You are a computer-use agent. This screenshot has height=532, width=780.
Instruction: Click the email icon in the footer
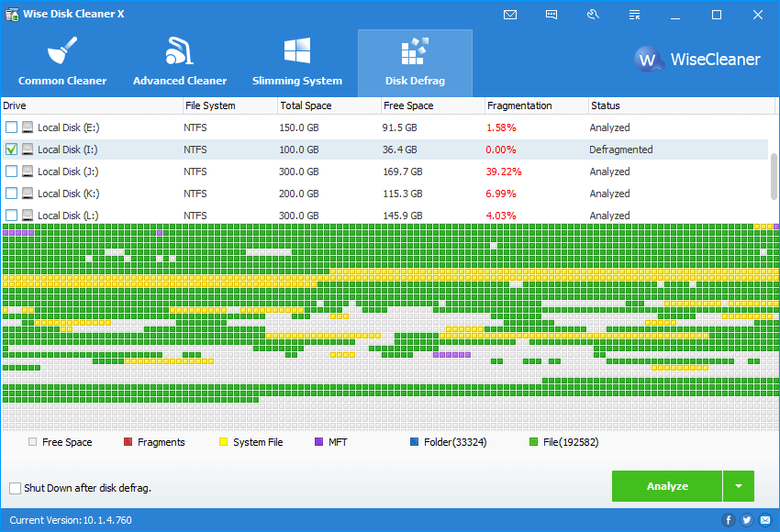click(x=765, y=520)
